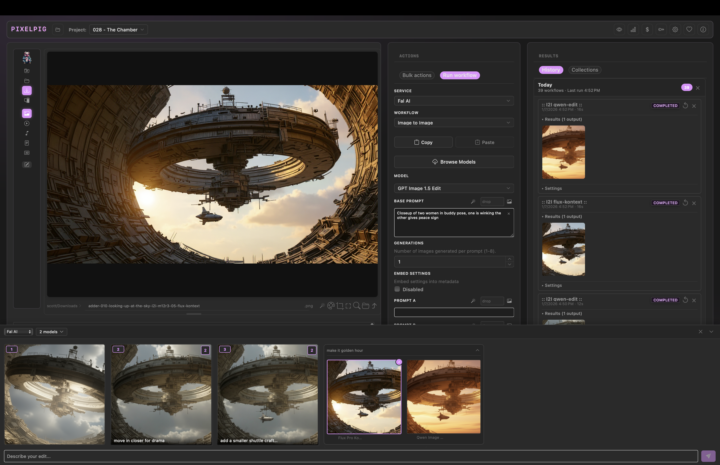Select the 'move in closer for drama' thumbnail

(161, 394)
